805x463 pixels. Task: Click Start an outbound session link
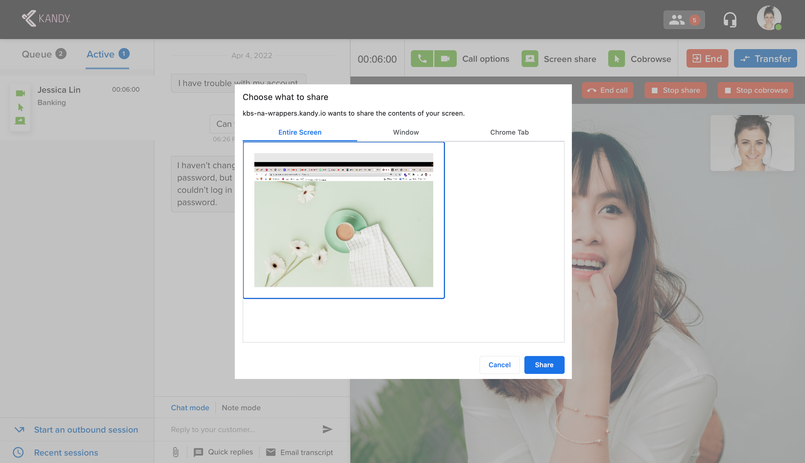click(x=86, y=430)
